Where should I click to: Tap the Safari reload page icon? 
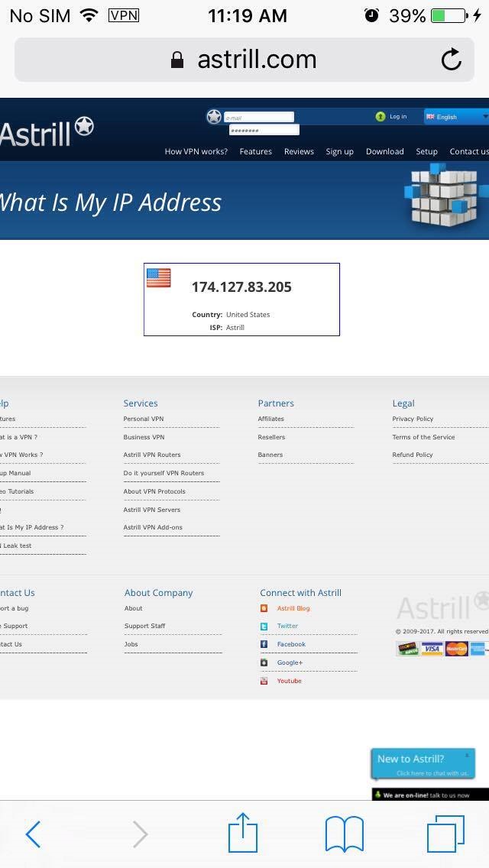tap(452, 60)
